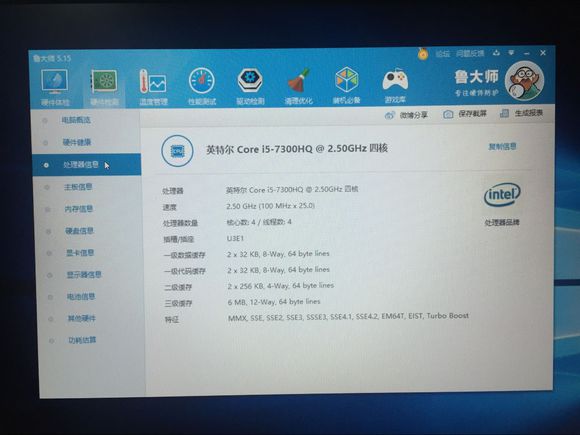Select 内存信息 in the sidebar
The height and width of the screenshot is (435, 580).
click(x=79, y=209)
